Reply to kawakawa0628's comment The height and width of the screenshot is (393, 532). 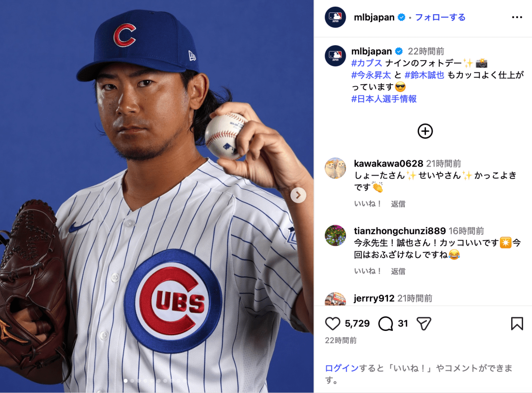click(398, 204)
